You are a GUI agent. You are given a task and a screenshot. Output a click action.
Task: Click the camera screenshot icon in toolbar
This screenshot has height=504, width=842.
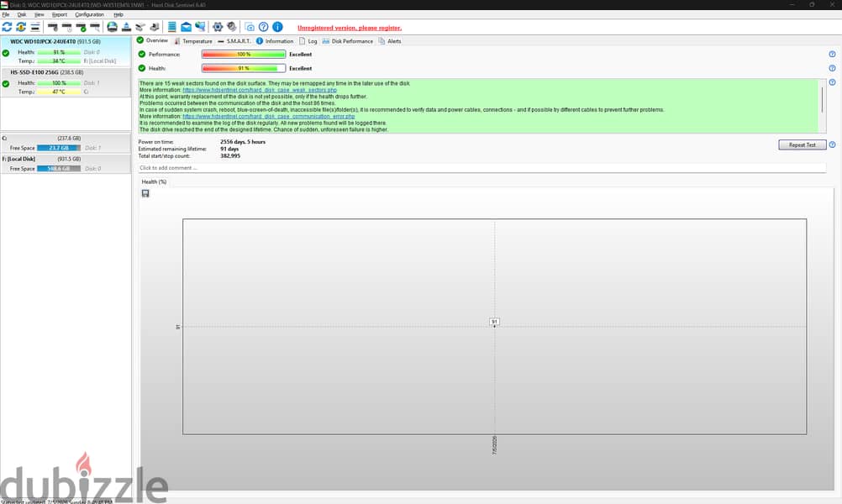pyautogui.click(x=250, y=27)
